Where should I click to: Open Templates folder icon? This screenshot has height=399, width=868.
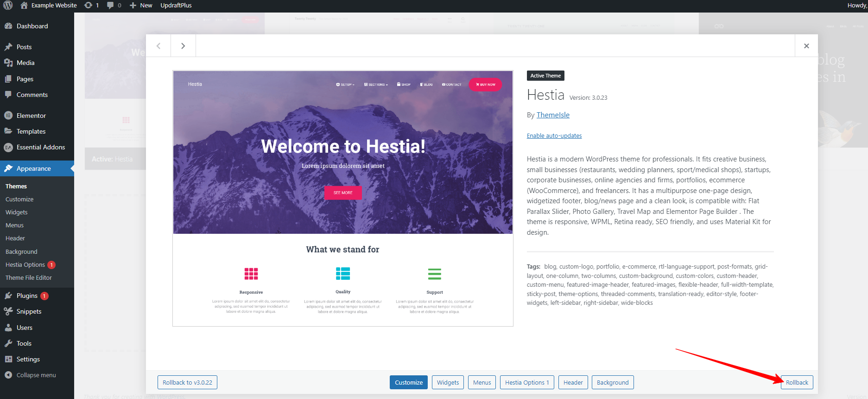tap(8, 131)
